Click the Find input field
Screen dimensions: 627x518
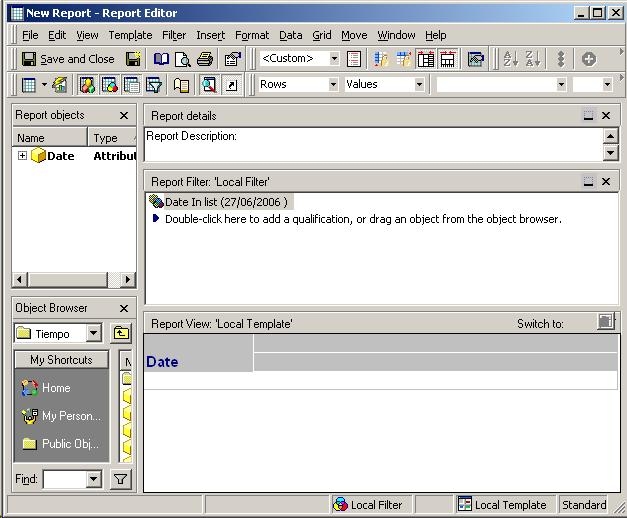click(64, 480)
